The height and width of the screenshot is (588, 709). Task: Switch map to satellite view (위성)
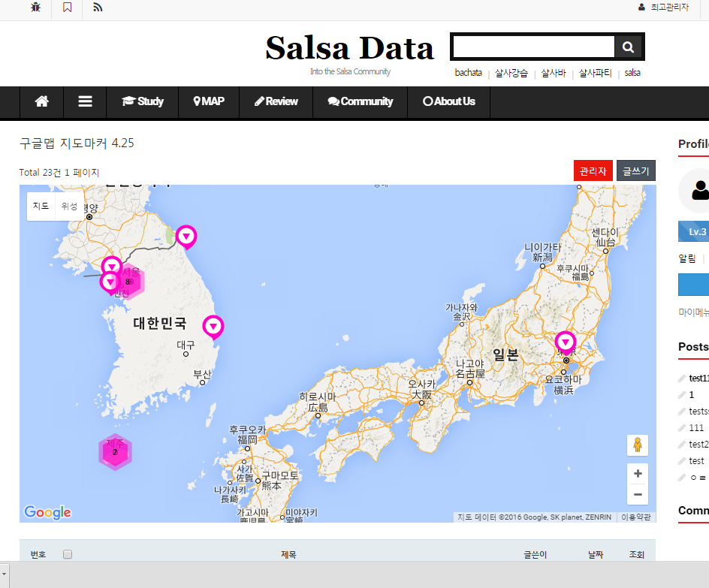69,206
